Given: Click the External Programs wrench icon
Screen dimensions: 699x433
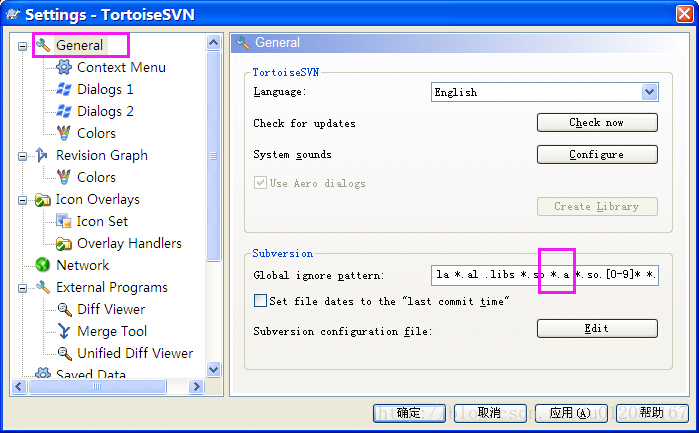Looking at the screenshot, I should click(43, 287).
